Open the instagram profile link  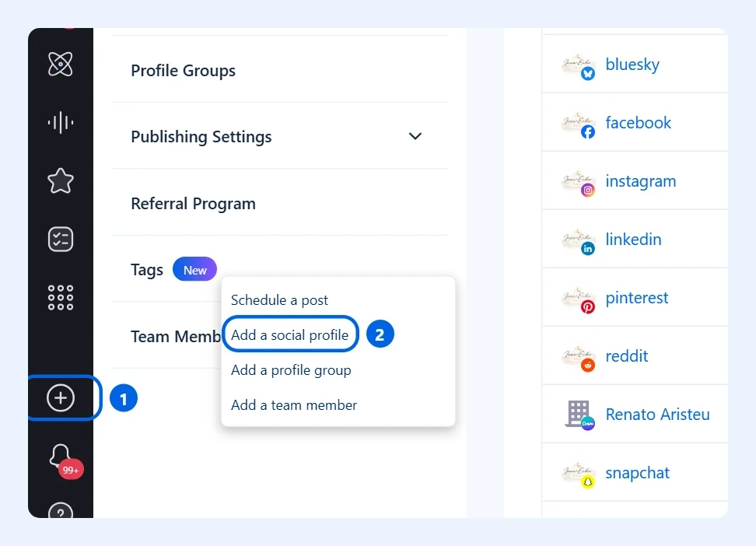pos(641,181)
